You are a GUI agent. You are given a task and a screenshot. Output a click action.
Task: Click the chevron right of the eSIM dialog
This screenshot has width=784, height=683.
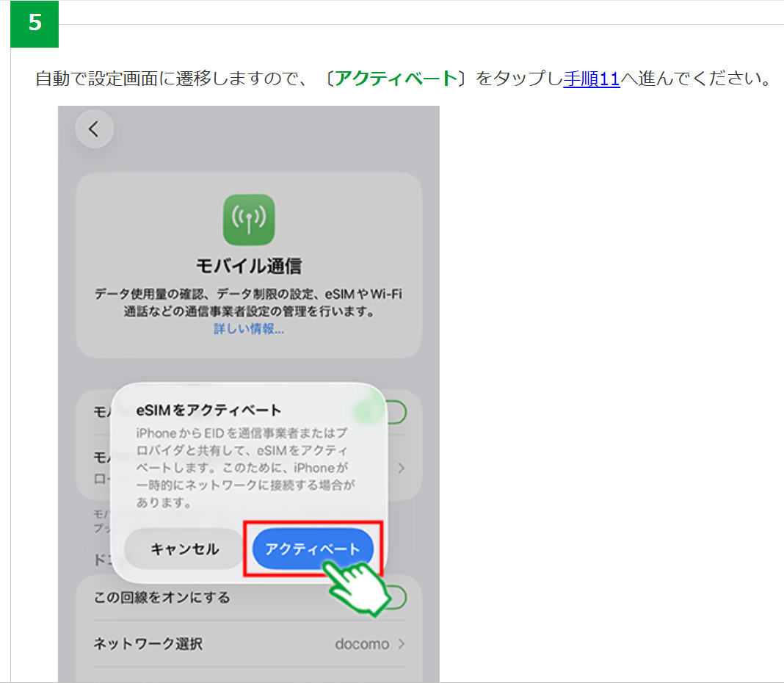click(x=401, y=467)
